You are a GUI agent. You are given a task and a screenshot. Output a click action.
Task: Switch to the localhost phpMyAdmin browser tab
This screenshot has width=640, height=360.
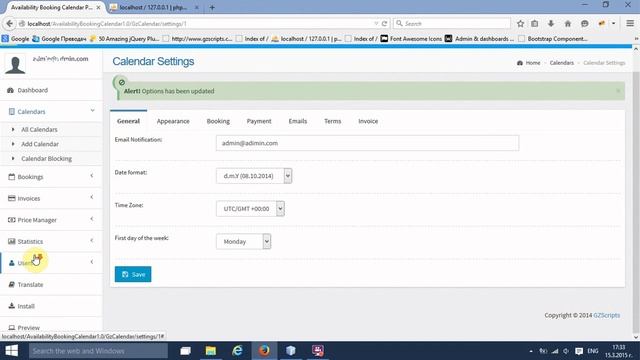click(154, 7)
